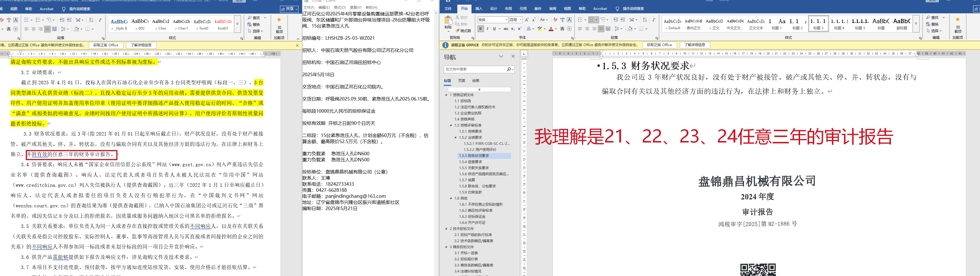
Task: Click the Paste (粘贴) icon in right Word
Action: (448, 20)
